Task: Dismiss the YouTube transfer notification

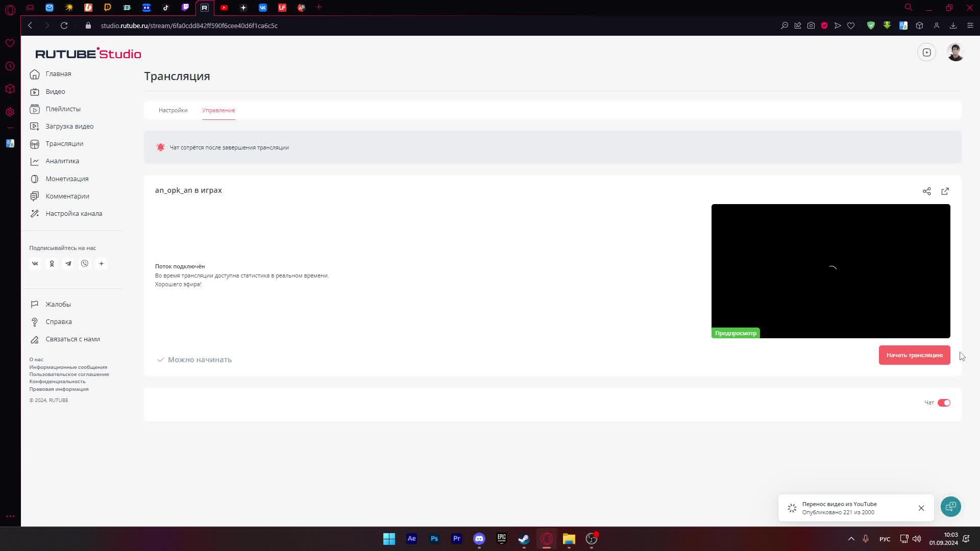Action: [921, 508]
